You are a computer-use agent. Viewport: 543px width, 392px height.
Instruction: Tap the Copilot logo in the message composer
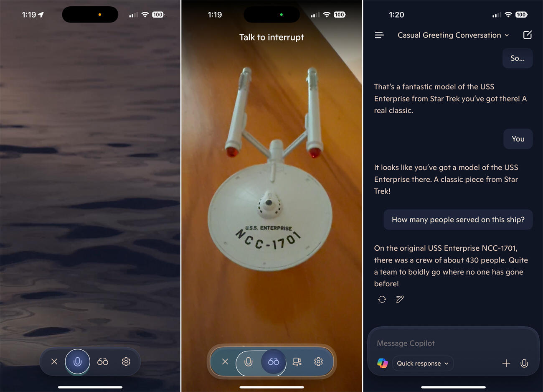pos(383,363)
